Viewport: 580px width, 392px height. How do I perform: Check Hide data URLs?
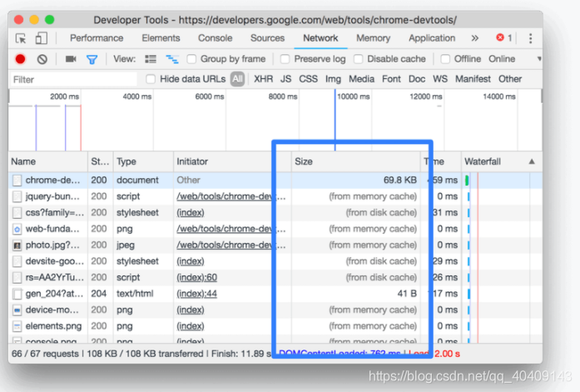click(x=151, y=79)
